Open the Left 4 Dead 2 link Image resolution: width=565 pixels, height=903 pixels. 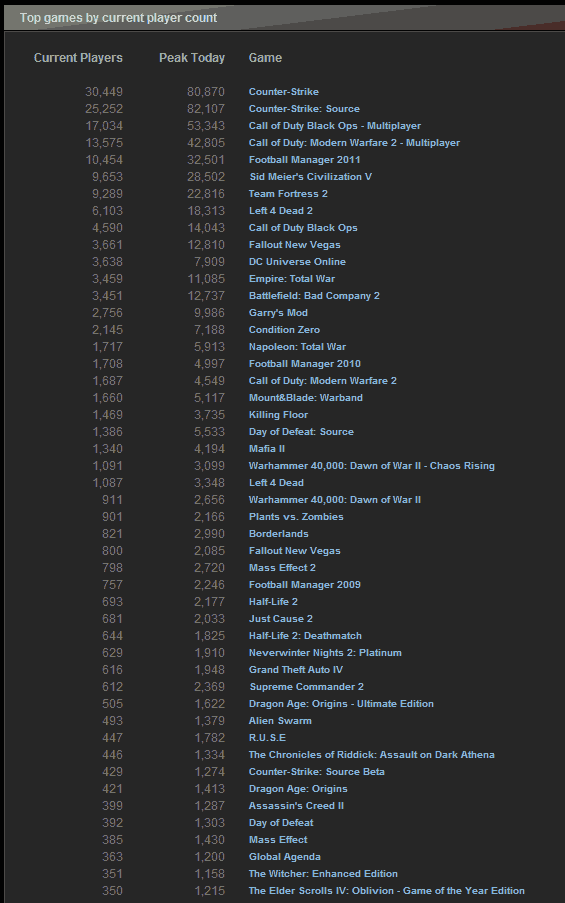[280, 211]
